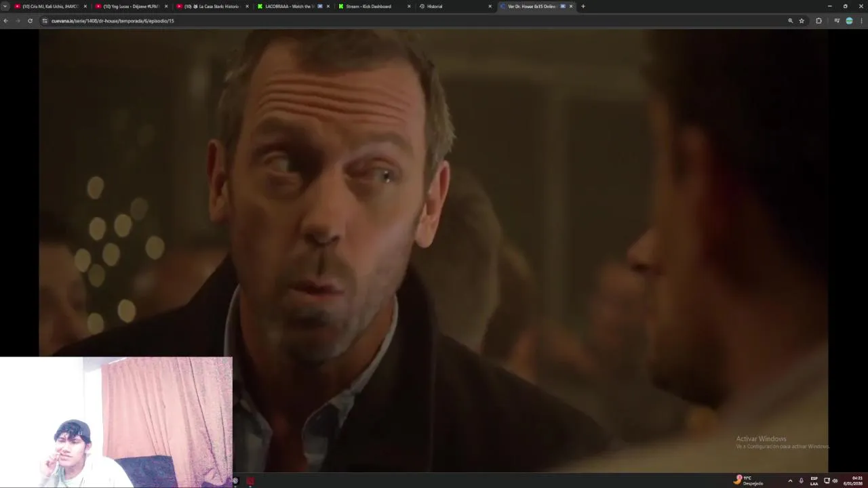Close the LACOBRAAA Kick tab
The width and height of the screenshot is (868, 488).
click(x=328, y=6)
